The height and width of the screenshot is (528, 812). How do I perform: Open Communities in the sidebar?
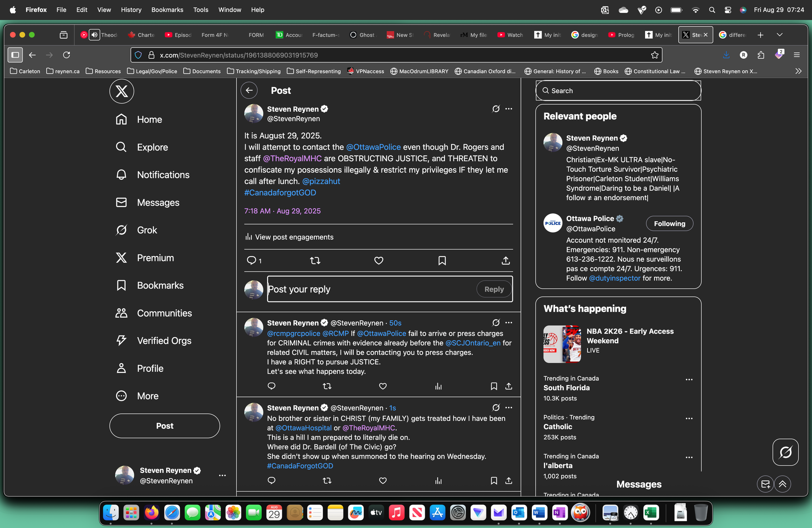(x=154, y=313)
